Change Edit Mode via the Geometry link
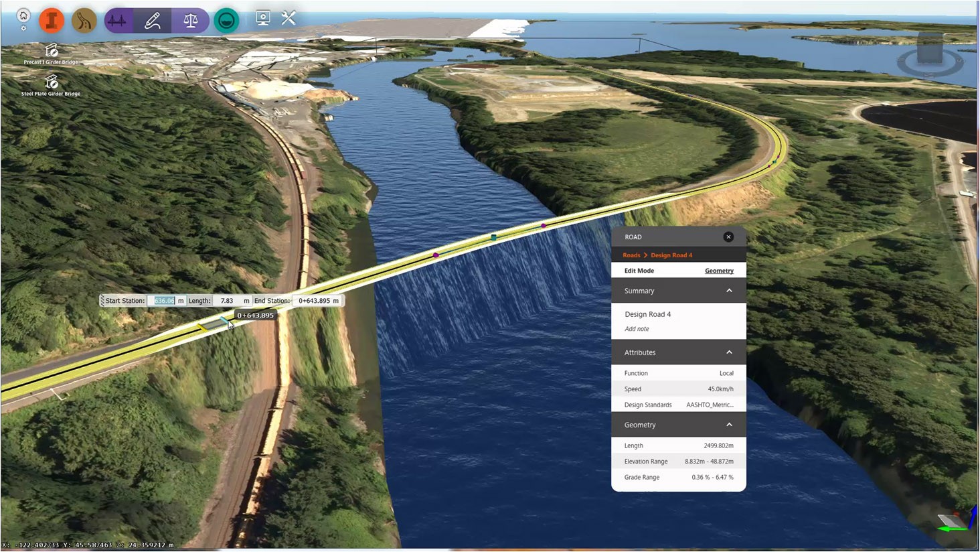This screenshot has height=552, width=980. click(x=719, y=271)
